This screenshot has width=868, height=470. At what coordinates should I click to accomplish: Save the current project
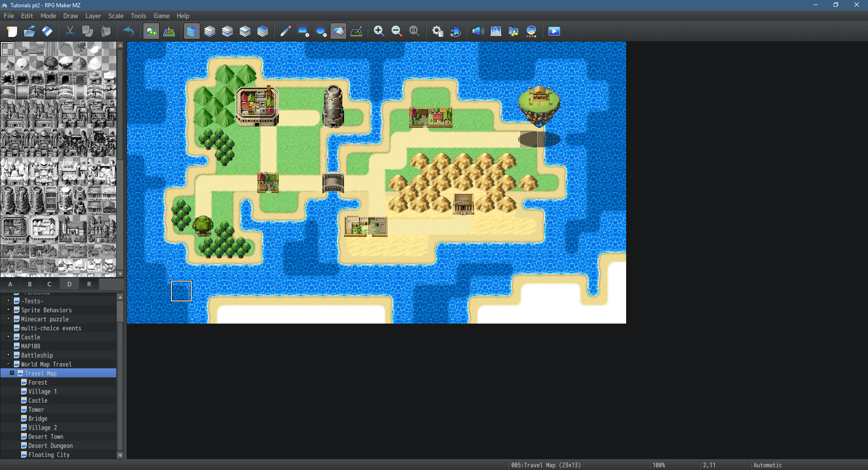pos(47,31)
